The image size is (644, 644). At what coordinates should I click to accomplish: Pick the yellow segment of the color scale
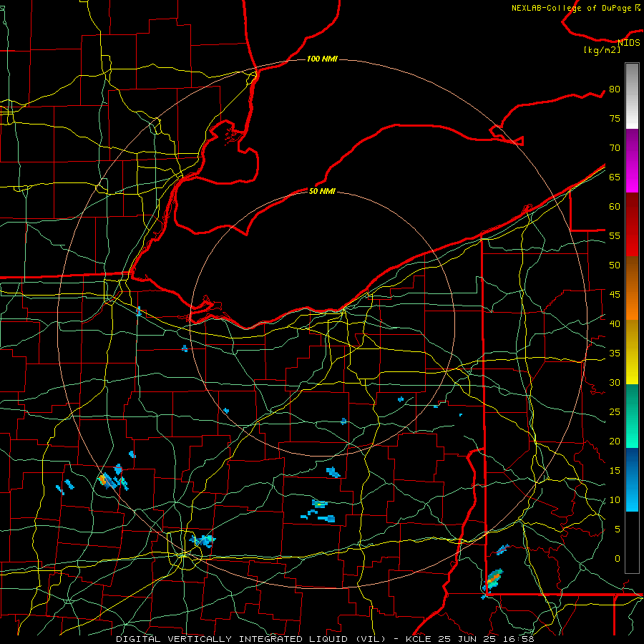pyautogui.click(x=632, y=352)
